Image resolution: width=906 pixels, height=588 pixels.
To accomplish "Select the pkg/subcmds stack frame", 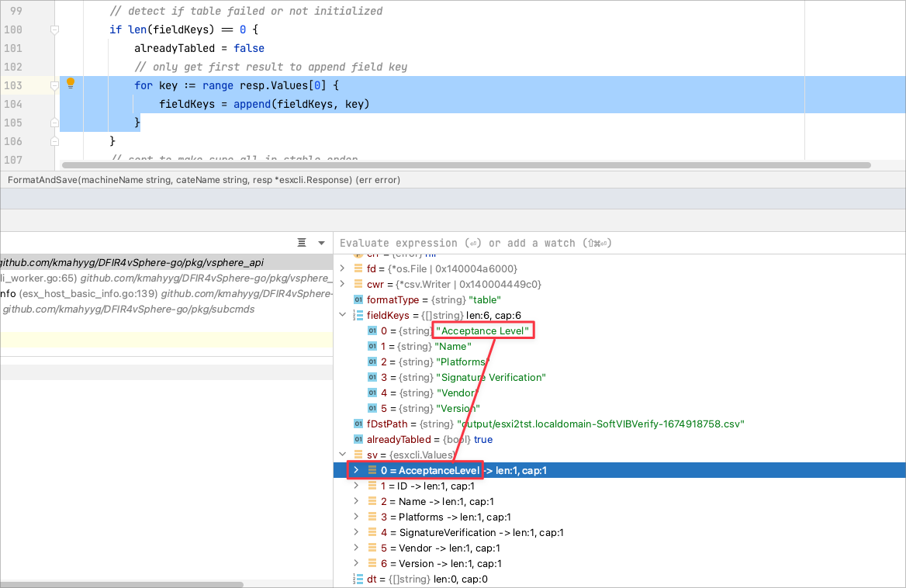I will [167, 309].
